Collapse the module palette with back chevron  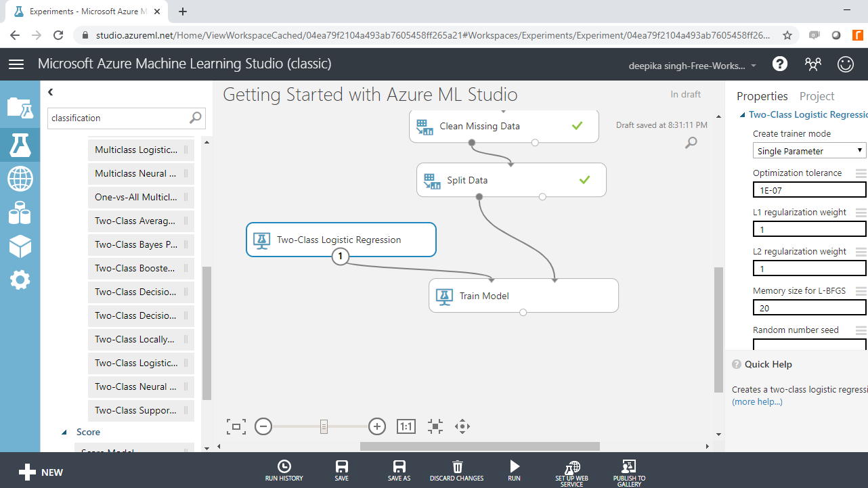click(x=50, y=92)
